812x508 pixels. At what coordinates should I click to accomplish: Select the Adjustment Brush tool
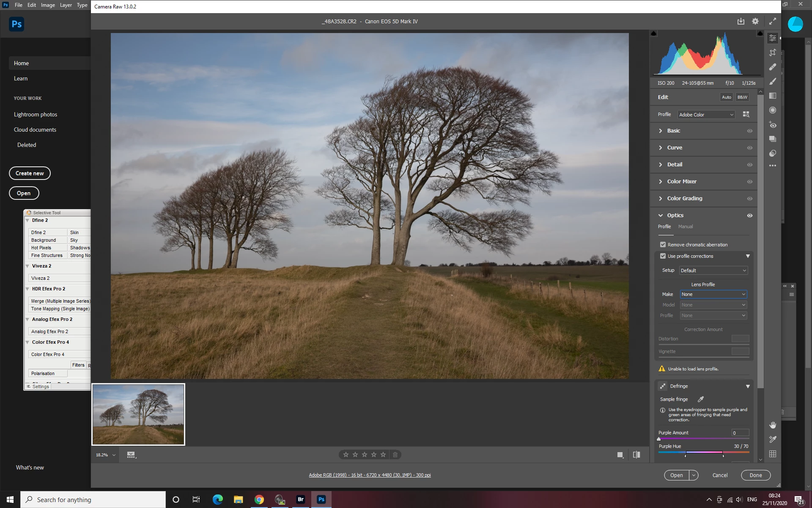[x=773, y=81]
